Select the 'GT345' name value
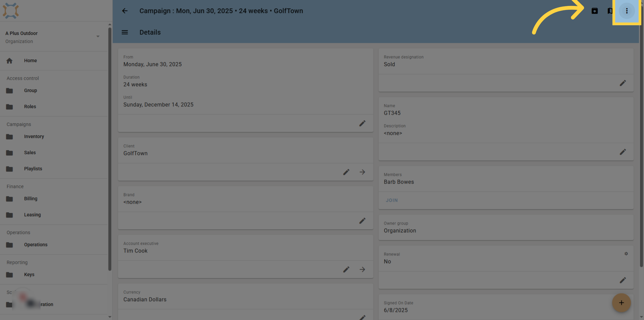Image resolution: width=644 pixels, height=320 pixels. [392, 113]
